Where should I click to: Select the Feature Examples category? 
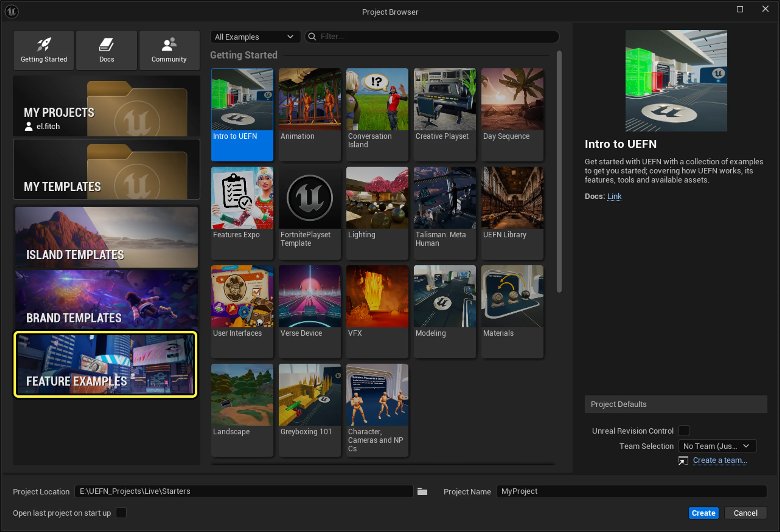[105, 364]
